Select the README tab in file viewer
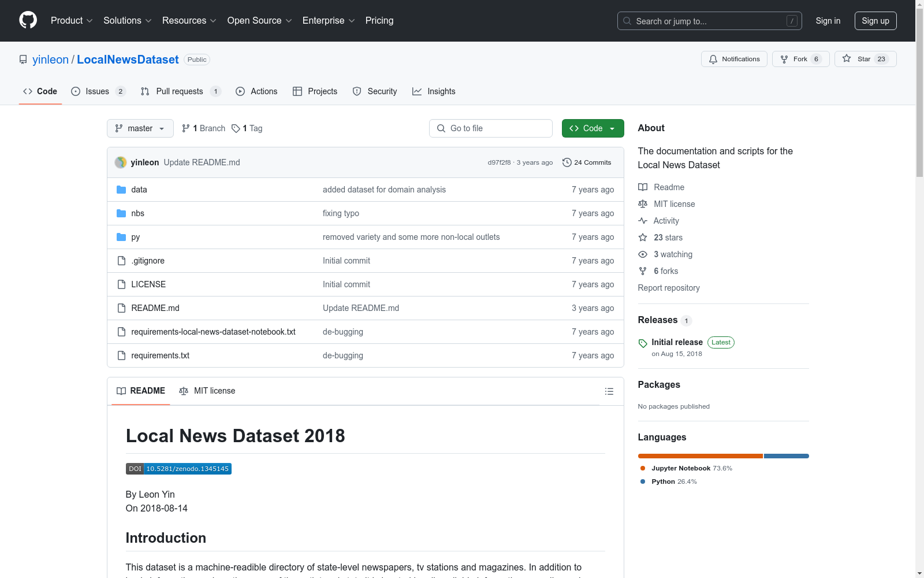Screen dimensions: 924x578 [x=141, y=391]
